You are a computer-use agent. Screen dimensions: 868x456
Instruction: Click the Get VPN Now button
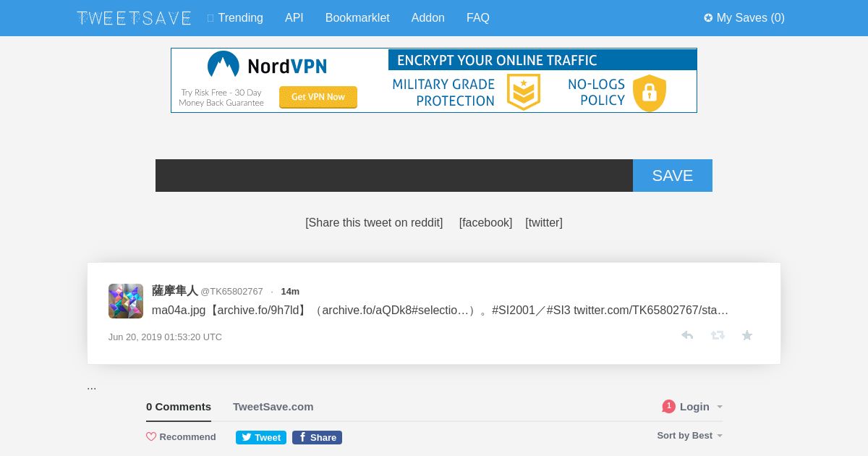(318, 97)
